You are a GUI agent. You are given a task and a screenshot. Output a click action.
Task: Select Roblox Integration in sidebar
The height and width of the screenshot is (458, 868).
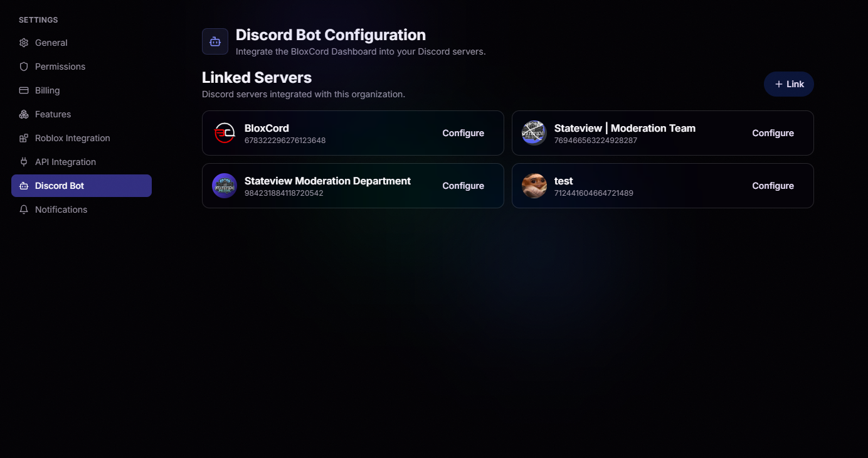click(82, 138)
